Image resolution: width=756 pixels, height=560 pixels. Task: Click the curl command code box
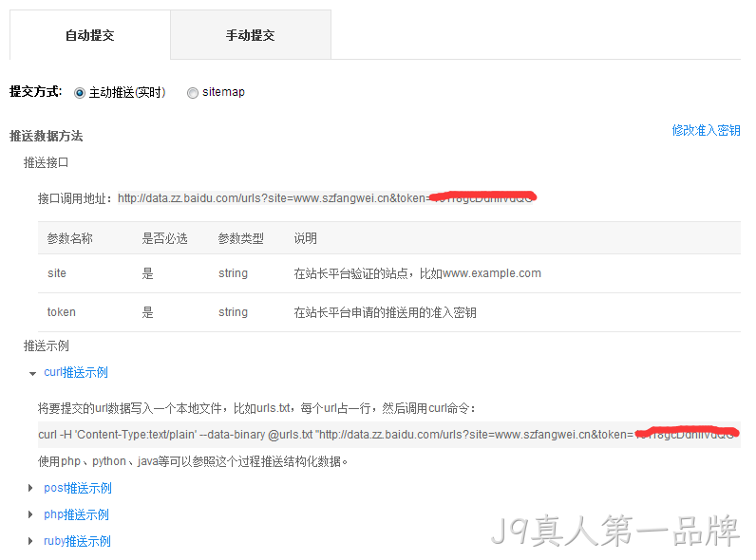[389, 434]
